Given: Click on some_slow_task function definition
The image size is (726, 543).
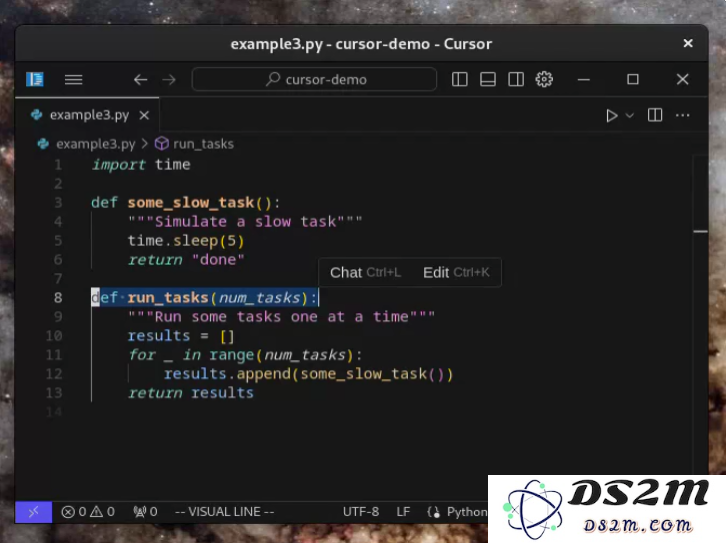Looking at the screenshot, I should pyautogui.click(x=185, y=202).
